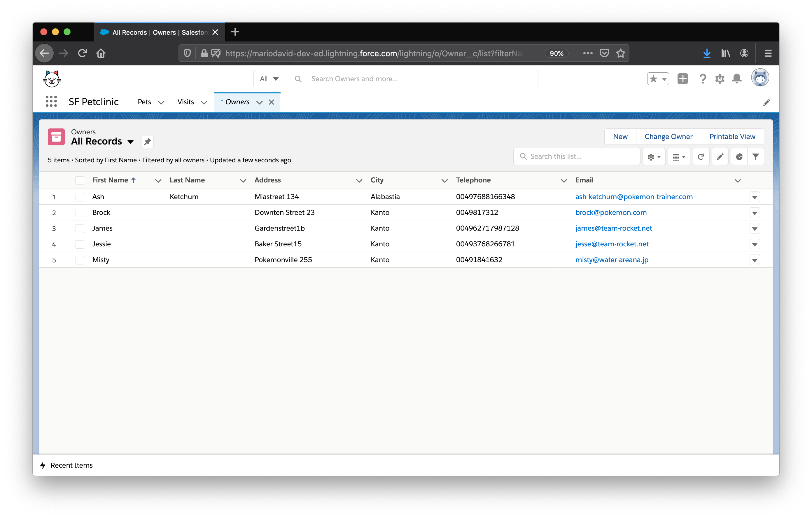Open List View Controls gear
This screenshot has width=812, height=519.
coord(654,156)
